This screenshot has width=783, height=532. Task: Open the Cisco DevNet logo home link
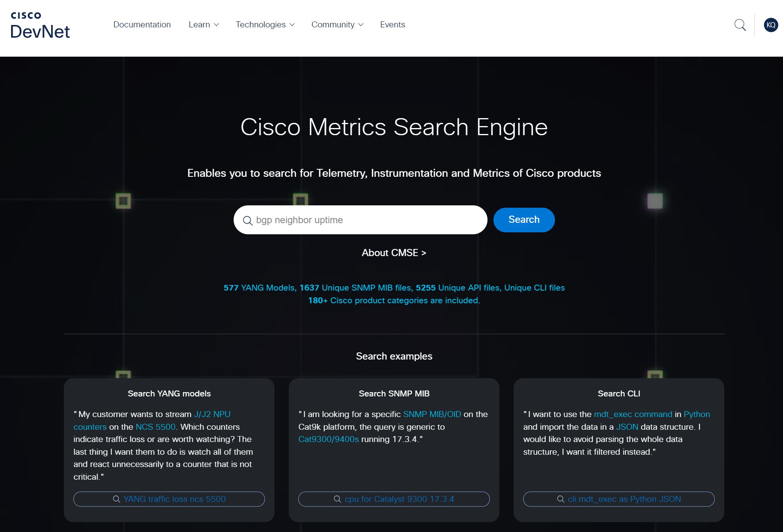coord(40,25)
